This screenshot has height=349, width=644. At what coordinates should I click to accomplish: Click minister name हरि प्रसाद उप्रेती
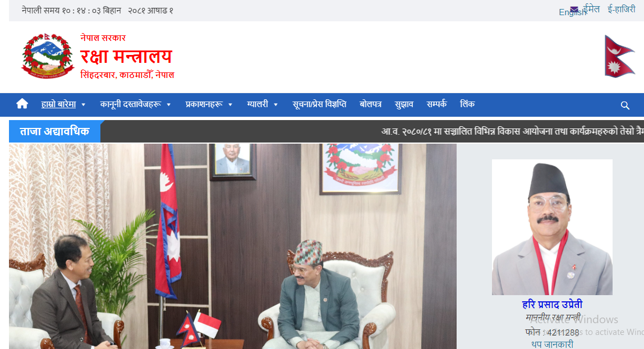(x=552, y=304)
